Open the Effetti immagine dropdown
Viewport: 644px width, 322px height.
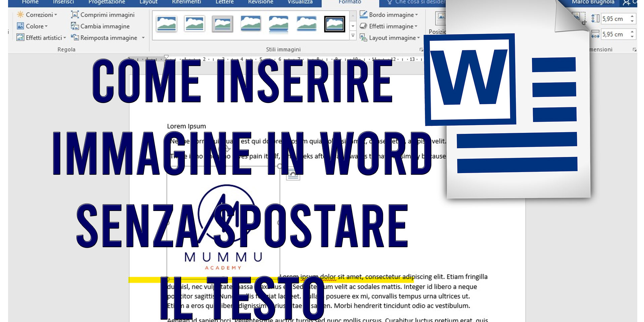tap(388, 26)
